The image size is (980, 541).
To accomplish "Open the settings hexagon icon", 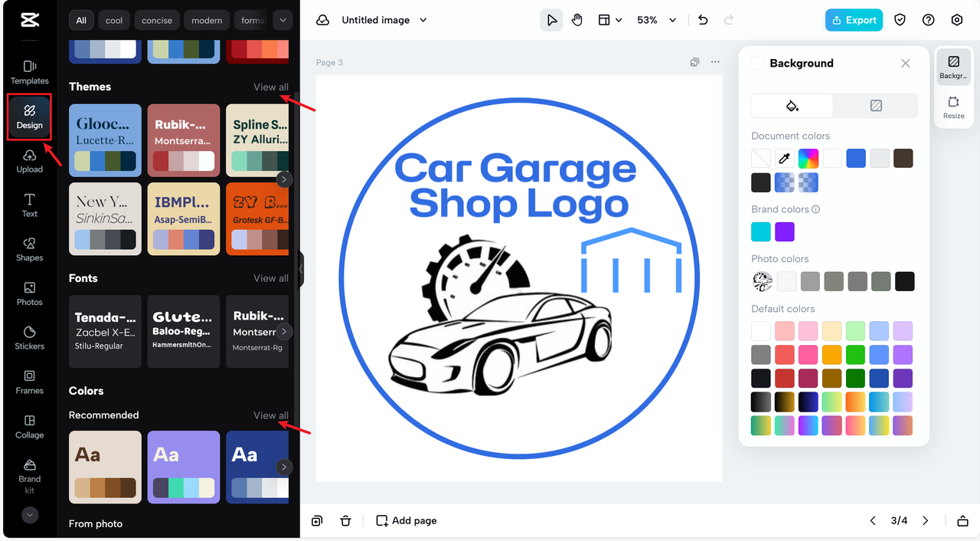I will pyautogui.click(x=956, y=20).
